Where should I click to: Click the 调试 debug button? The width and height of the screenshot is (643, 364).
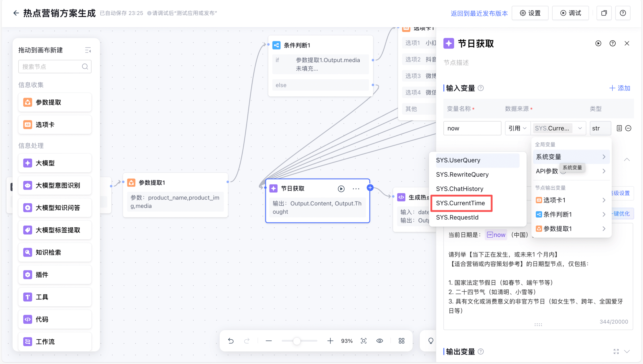click(570, 13)
